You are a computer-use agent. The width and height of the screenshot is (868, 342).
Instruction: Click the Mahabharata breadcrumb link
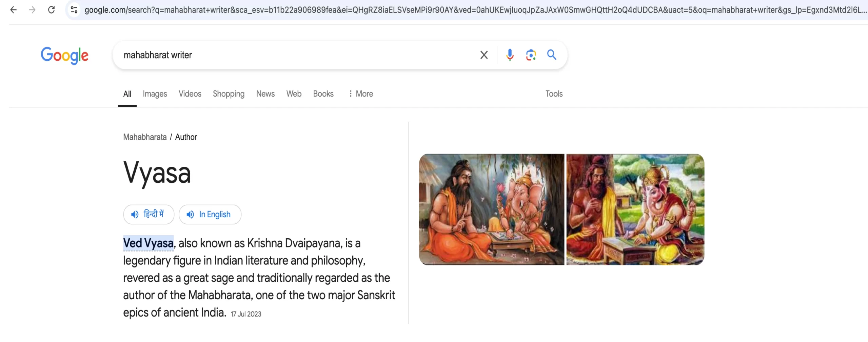[x=145, y=137]
